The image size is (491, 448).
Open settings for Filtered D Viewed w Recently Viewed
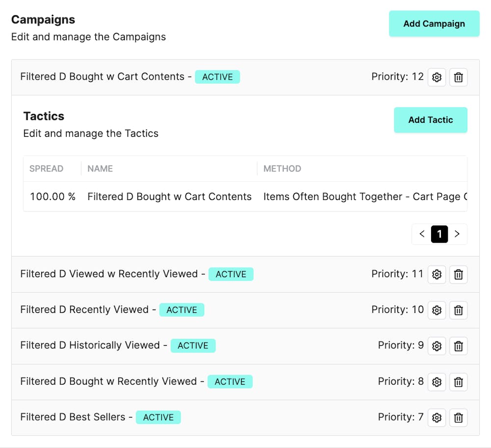[436, 275]
